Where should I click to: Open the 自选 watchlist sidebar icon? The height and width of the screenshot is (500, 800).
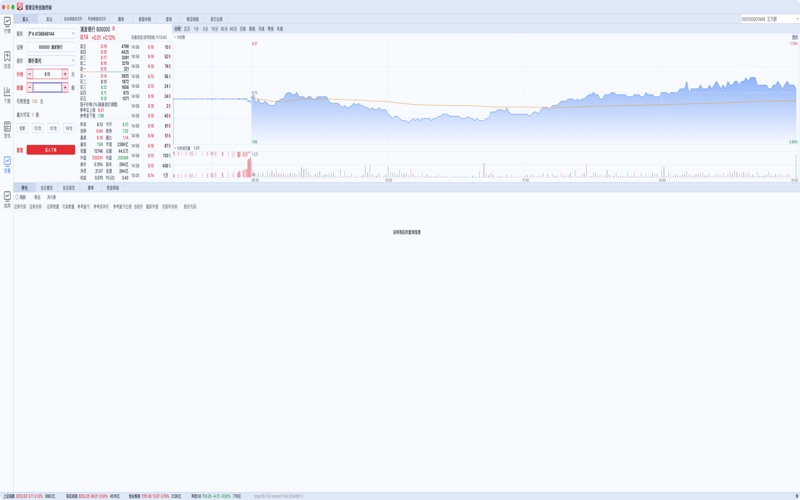(x=7, y=59)
